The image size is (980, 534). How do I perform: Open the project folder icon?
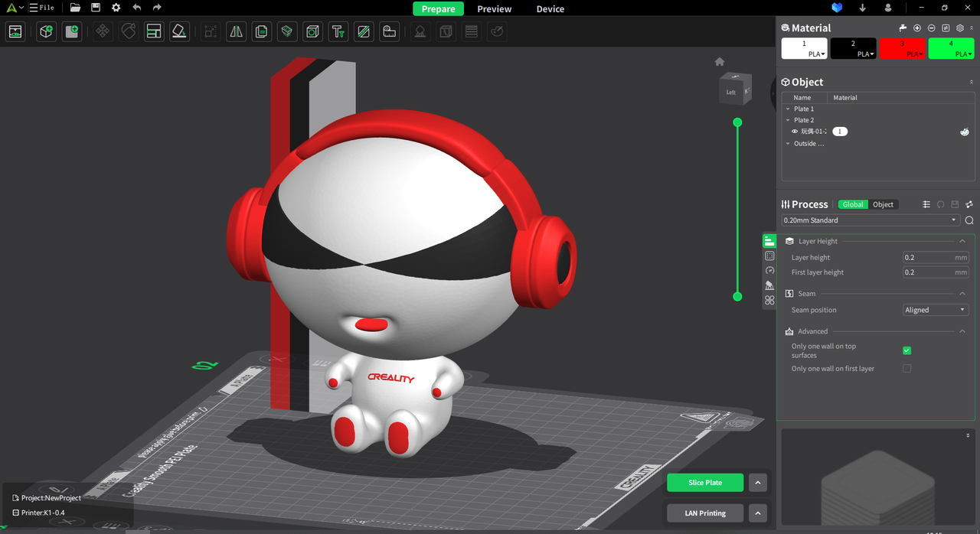(x=75, y=8)
